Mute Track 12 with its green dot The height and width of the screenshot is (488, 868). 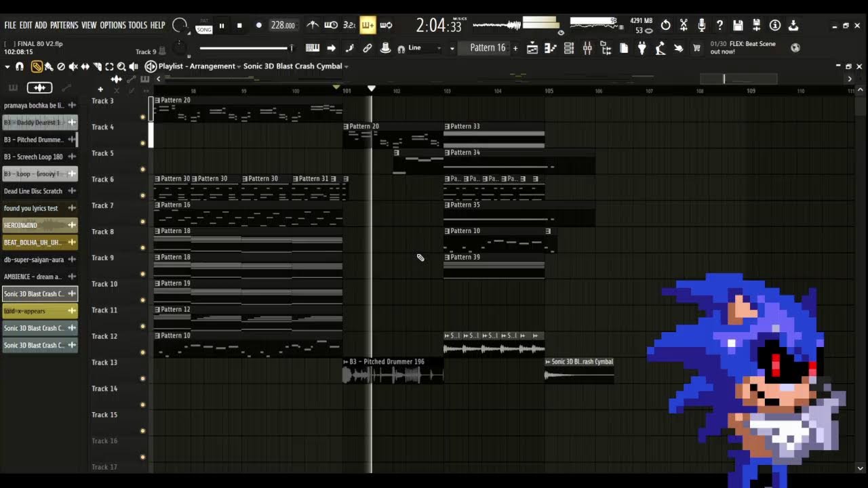point(142,352)
